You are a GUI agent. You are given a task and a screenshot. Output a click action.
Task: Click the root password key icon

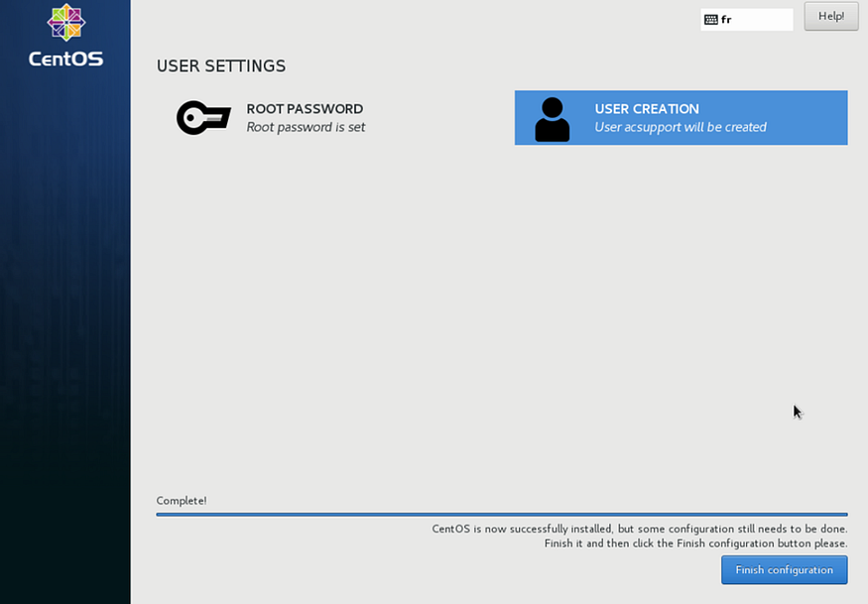(203, 117)
